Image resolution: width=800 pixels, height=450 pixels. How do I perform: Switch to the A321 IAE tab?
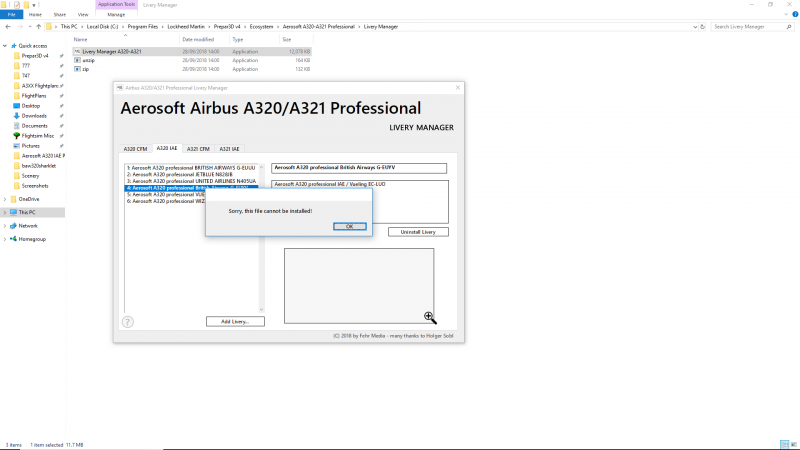click(x=229, y=149)
